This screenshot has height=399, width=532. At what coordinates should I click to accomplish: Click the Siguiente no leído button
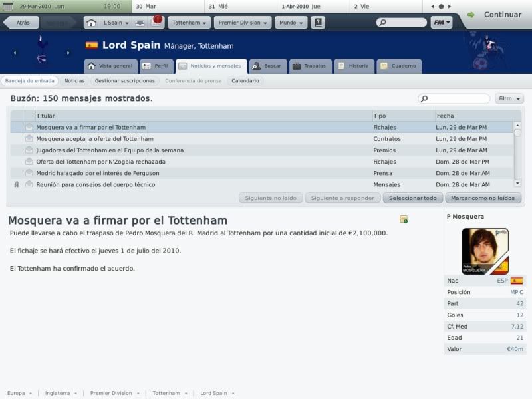tap(271, 198)
